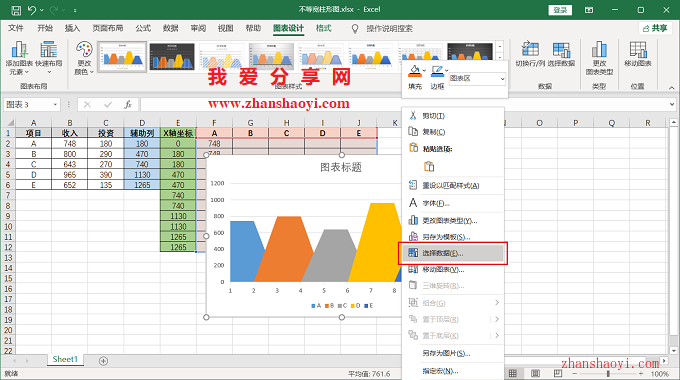Select the first chart style thumbnail
680x380 pixels.
(122, 56)
